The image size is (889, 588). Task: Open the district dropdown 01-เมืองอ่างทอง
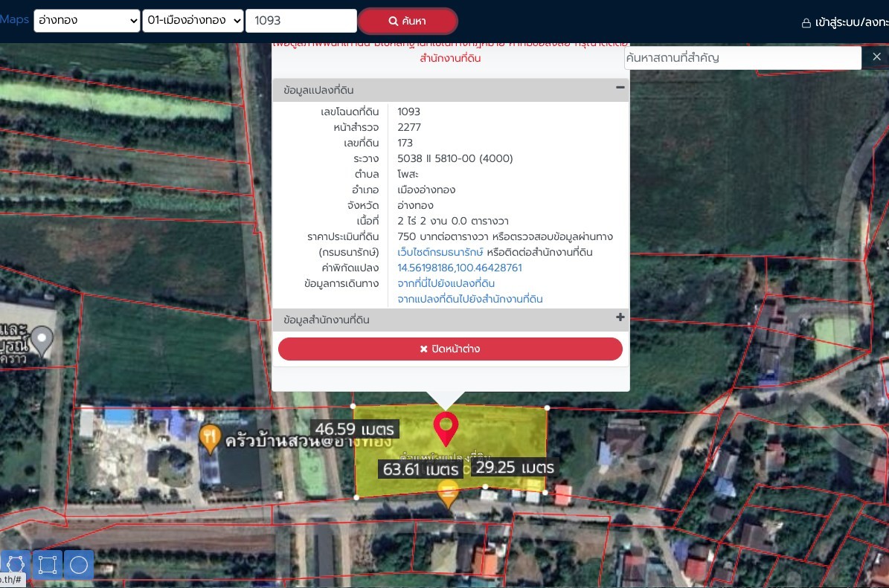[193, 20]
